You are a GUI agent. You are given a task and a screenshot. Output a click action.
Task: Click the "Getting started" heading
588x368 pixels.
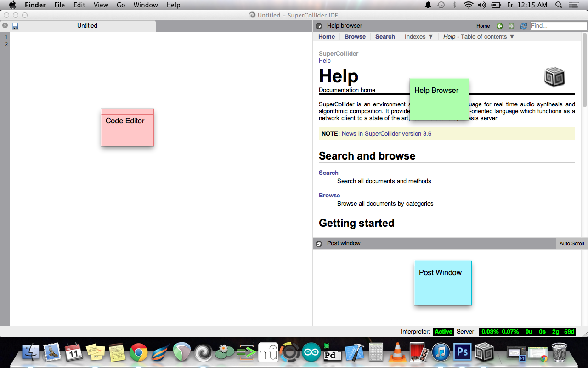click(356, 223)
